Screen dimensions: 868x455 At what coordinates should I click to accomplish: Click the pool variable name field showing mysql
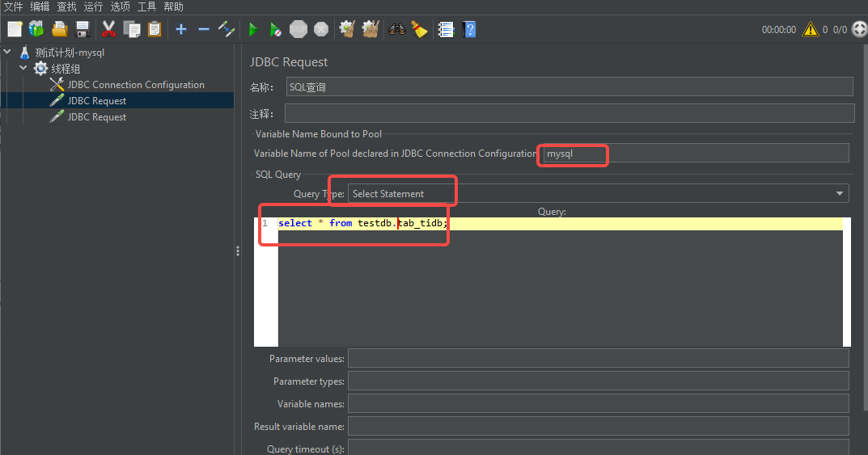pos(696,153)
